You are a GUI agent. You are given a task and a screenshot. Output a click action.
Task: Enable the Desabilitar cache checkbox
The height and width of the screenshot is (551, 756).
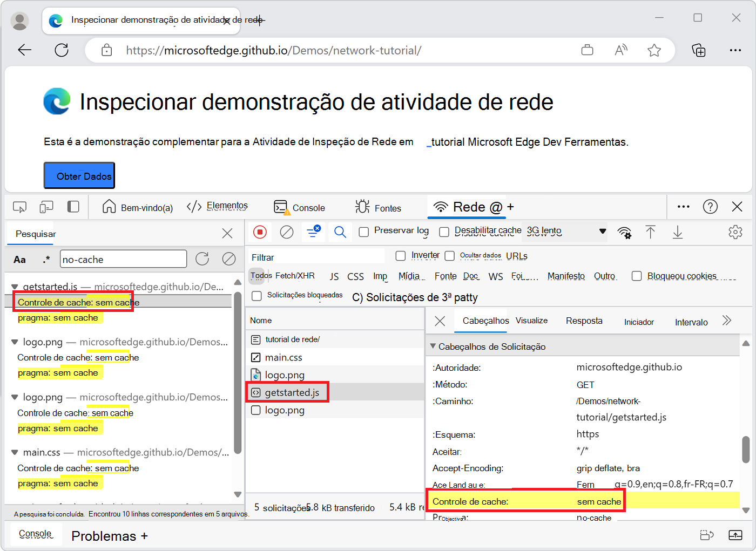pos(444,232)
